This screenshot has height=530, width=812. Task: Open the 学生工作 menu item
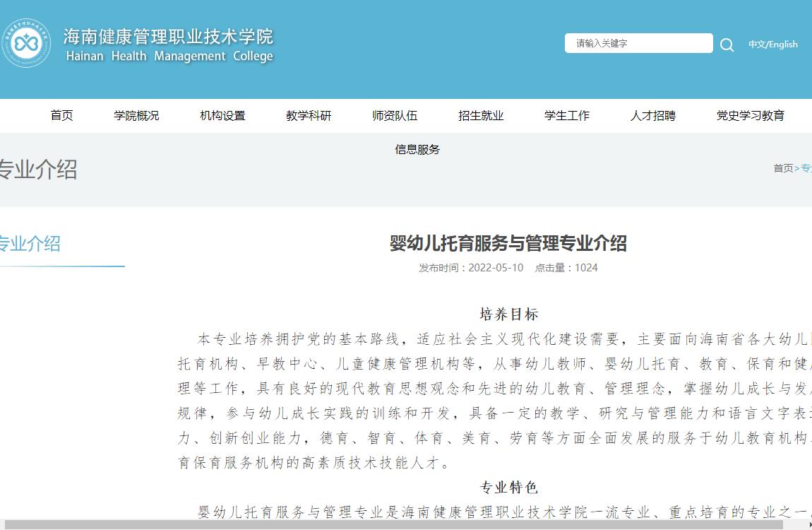click(566, 115)
